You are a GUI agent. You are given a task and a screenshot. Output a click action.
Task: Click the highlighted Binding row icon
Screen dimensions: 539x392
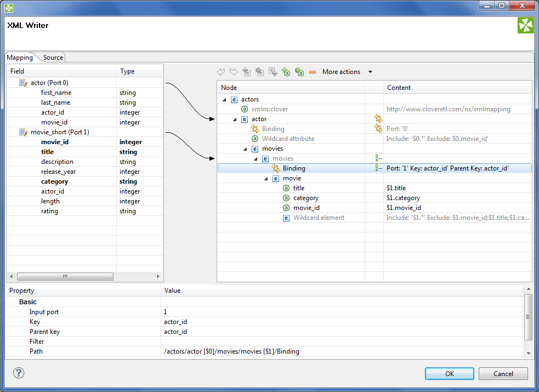pos(276,168)
